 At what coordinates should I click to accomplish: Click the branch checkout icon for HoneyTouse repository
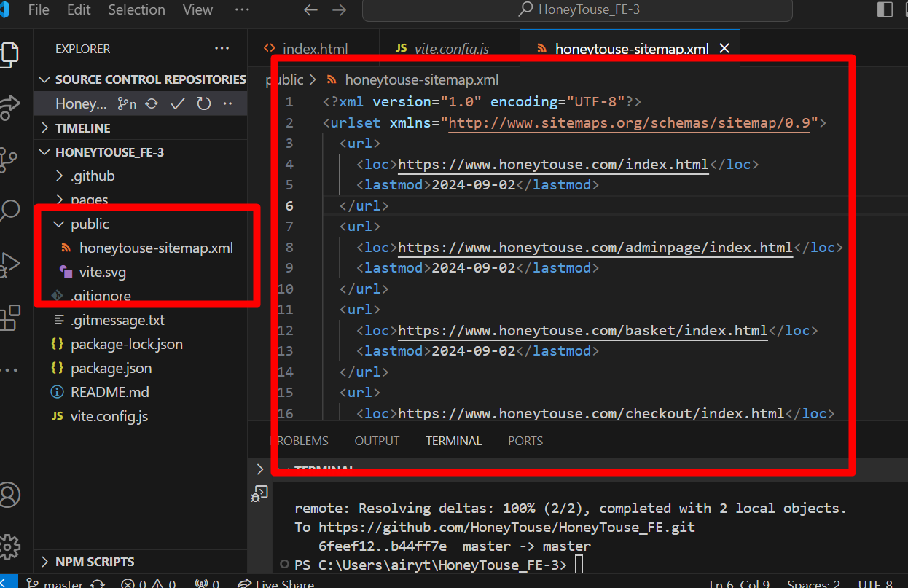127,103
